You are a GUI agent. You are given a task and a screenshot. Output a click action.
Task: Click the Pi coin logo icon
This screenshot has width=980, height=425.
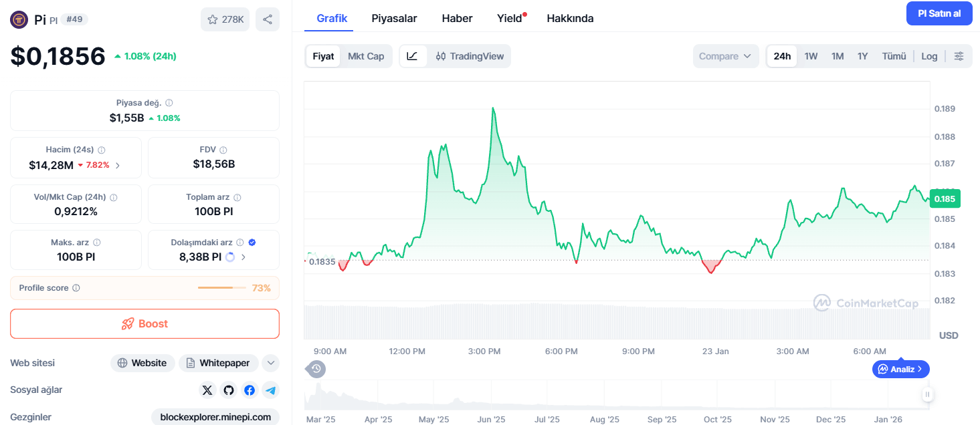(x=19, y=19)
